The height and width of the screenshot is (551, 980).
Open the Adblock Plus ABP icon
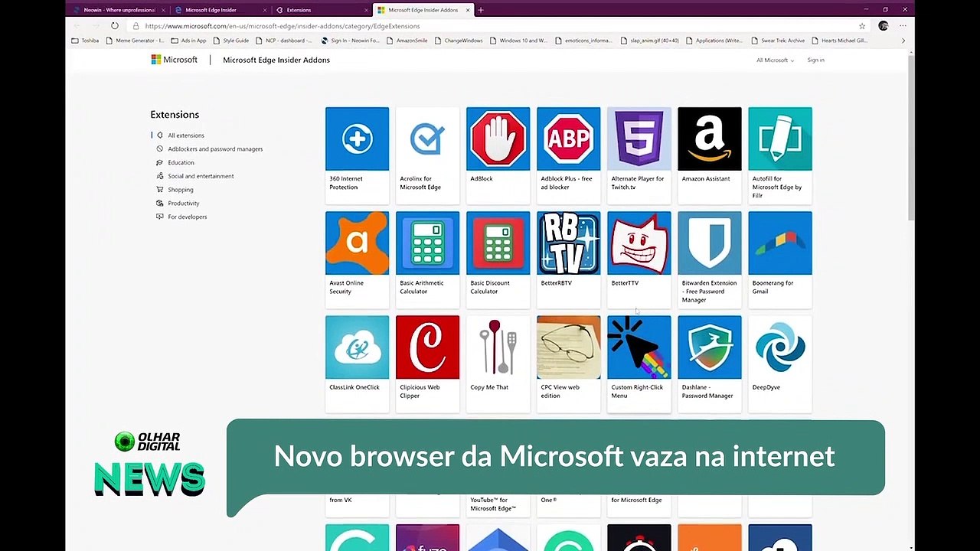click(568, 139)
